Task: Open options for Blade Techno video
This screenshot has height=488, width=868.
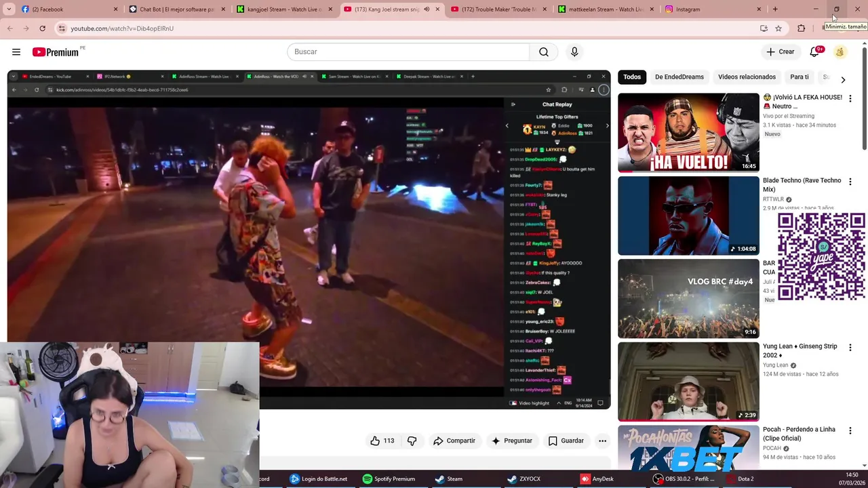Action: (850, 182)
